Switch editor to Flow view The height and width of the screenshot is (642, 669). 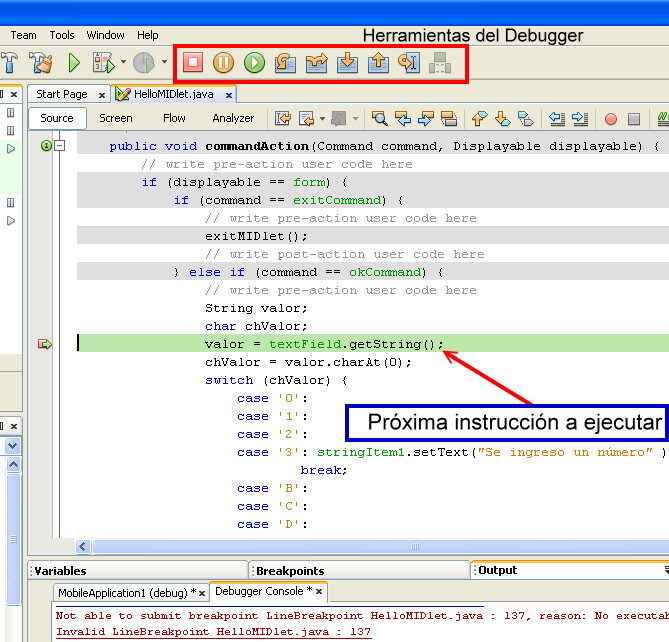tap(174, 118)
